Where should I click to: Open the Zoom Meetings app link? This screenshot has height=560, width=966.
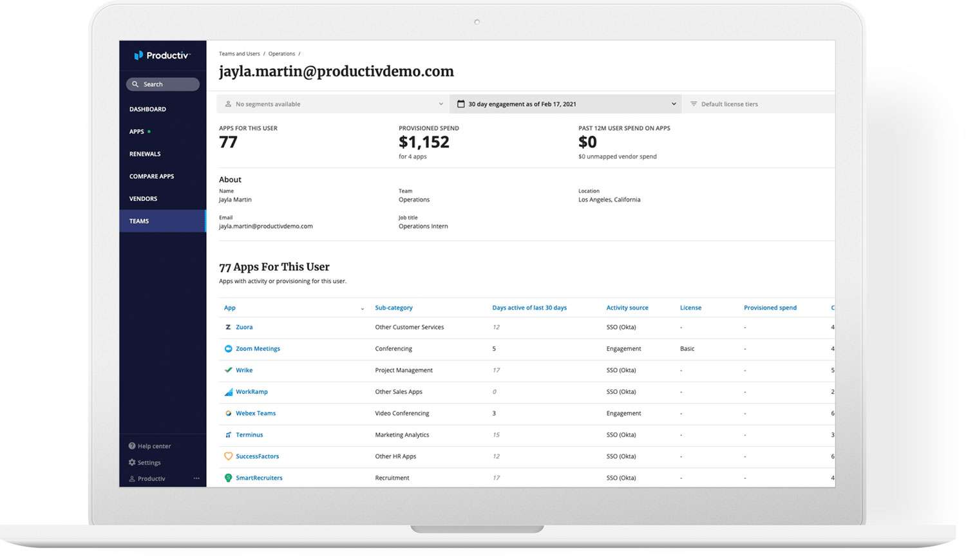[x=258, y=349]
